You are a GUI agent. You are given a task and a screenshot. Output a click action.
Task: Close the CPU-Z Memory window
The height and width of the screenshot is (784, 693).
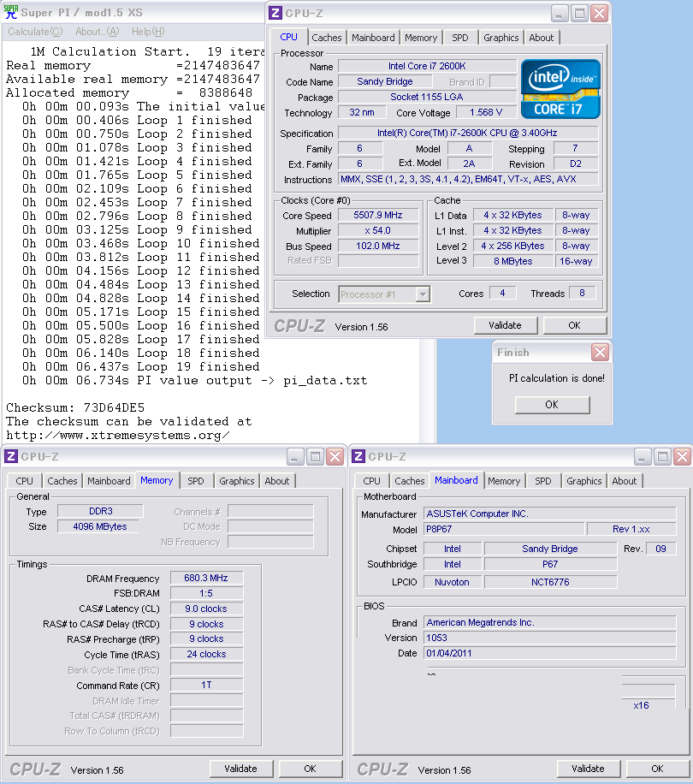[x=335, y=456]
